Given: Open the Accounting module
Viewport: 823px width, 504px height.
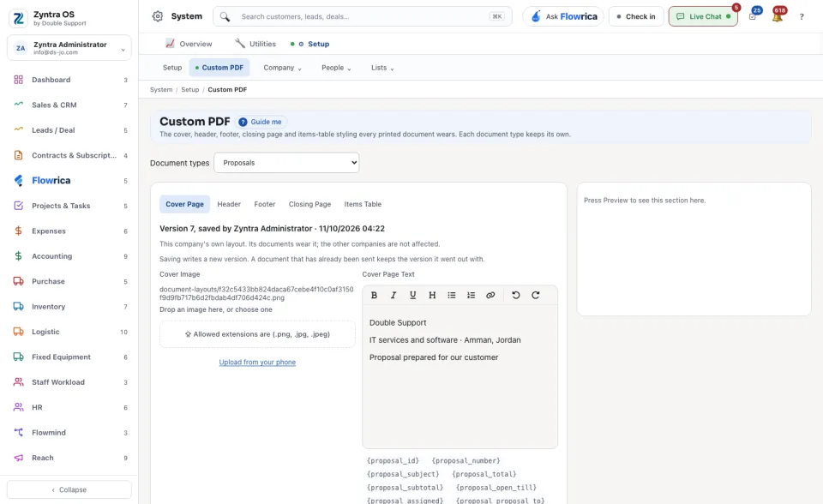Looking at the screenshot, I should pyautogui.click(x=69, y=256).
